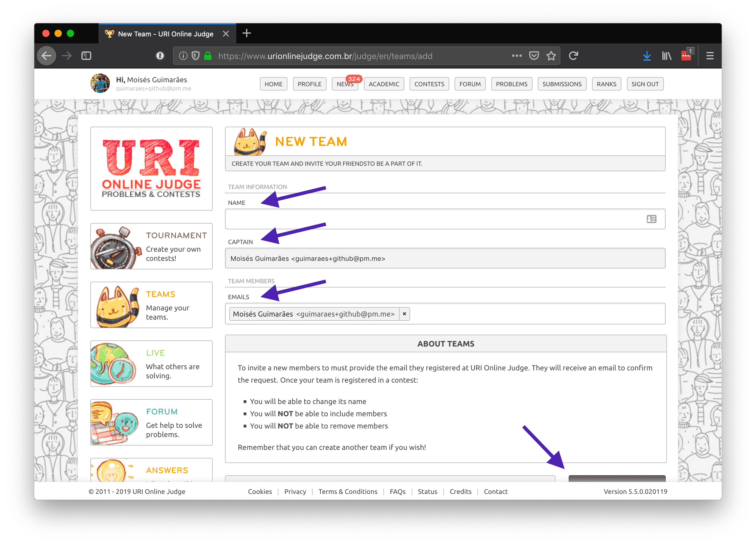Save page to Pocket icon

tap(534, 56)
